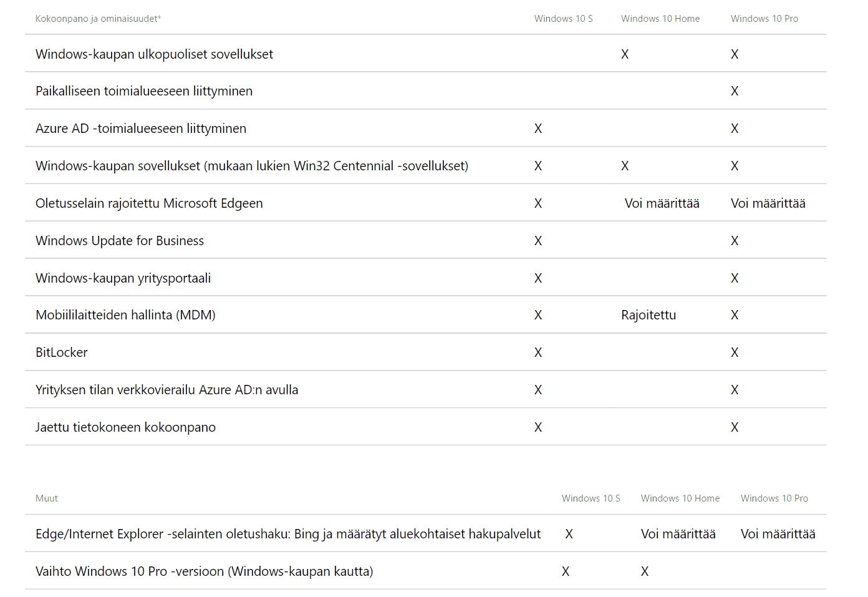868x597 pixels.
Task: Select the 'Paikalliseen toimialueeseen liittyminen' feature text
Action: coord(144,91)
